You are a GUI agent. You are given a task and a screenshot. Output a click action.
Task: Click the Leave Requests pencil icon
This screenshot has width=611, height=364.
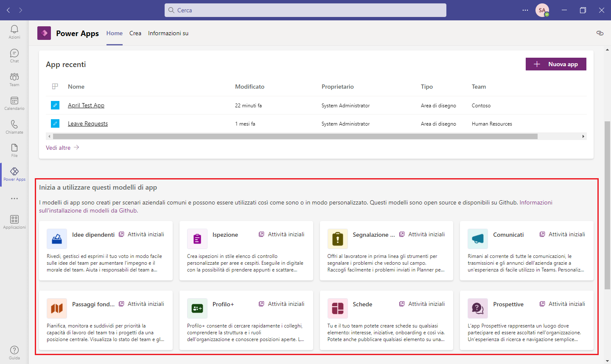tap(55, 123)
